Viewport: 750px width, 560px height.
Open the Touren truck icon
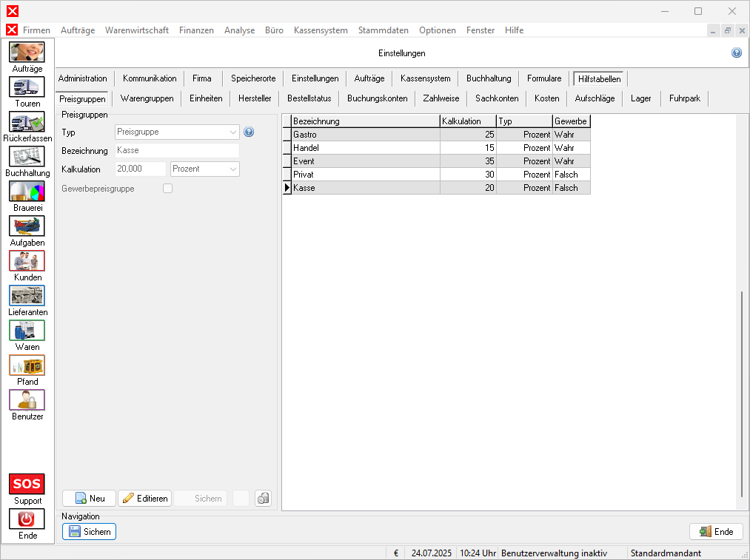point(27,87)
